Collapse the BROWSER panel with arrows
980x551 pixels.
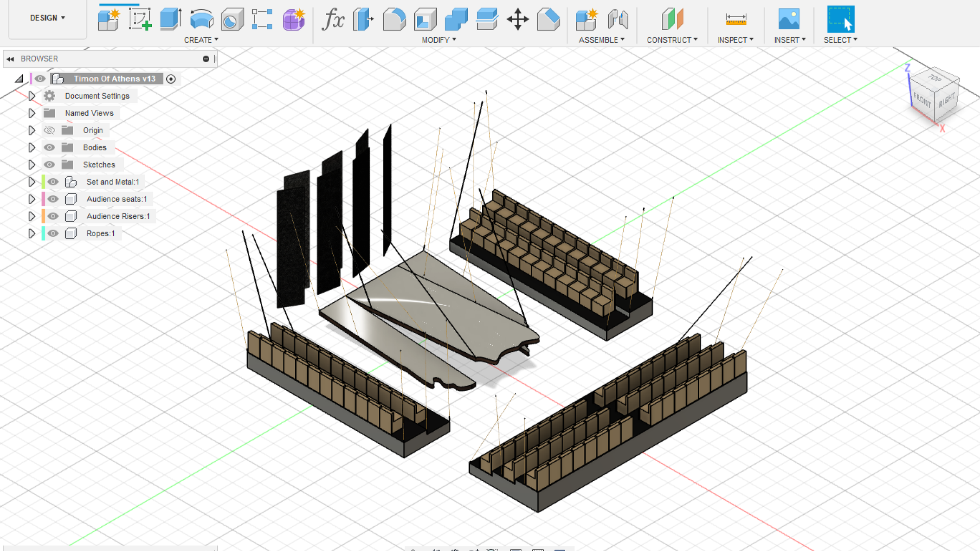(10, 59)
